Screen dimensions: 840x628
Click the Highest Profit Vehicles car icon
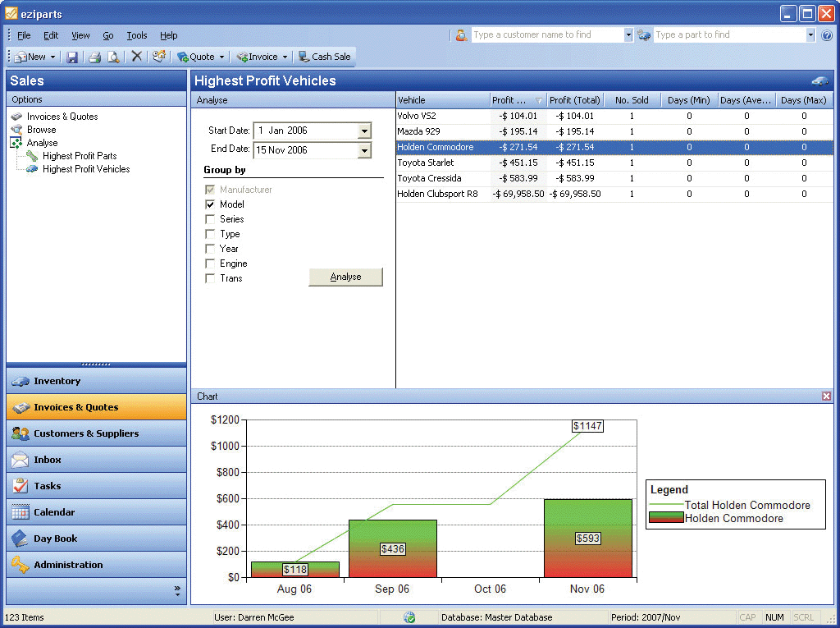pos(32,169)
